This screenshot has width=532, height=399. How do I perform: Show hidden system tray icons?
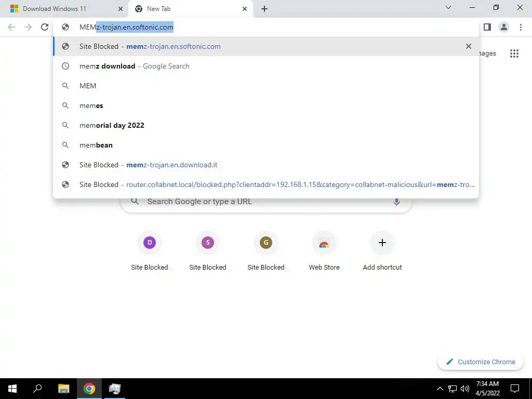(440, 389)
